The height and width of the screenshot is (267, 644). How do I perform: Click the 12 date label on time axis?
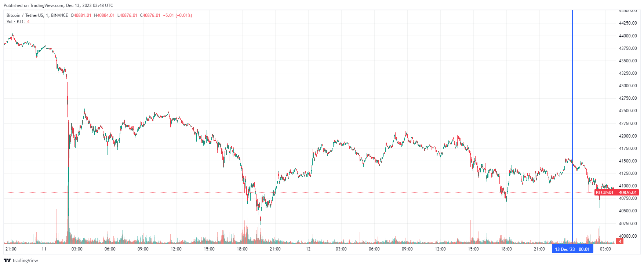click(x=308, y=249)
